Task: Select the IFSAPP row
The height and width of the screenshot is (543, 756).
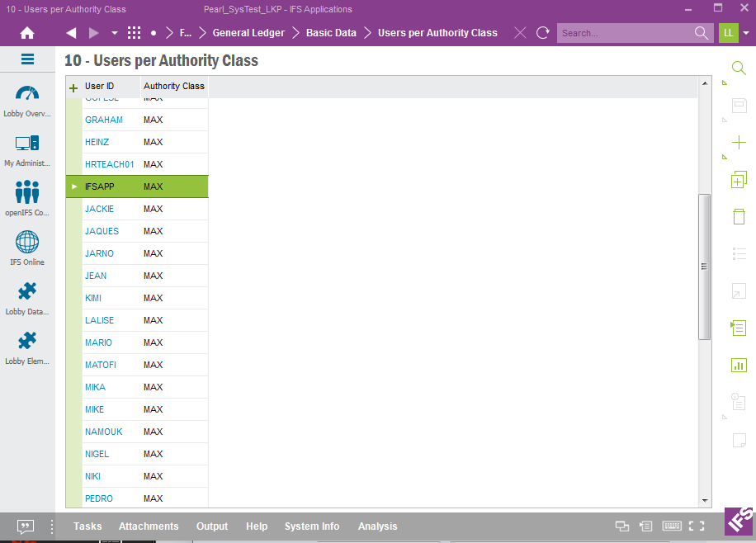Action: point(137,187)
